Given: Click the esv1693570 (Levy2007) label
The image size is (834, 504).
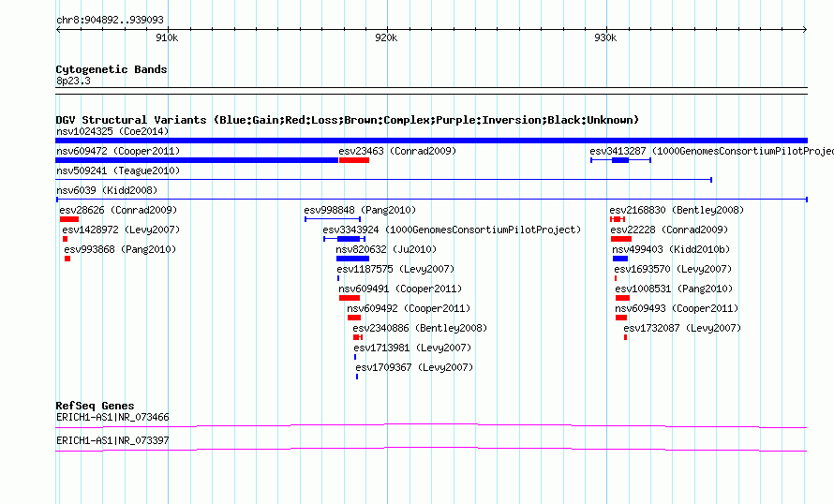Looking at the screenshot, I should tap(674, 269).
